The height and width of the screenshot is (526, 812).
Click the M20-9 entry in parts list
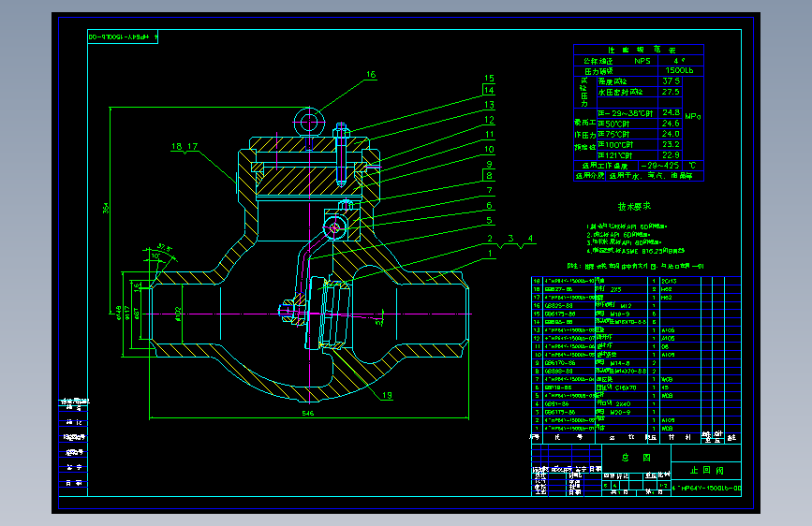620,412
